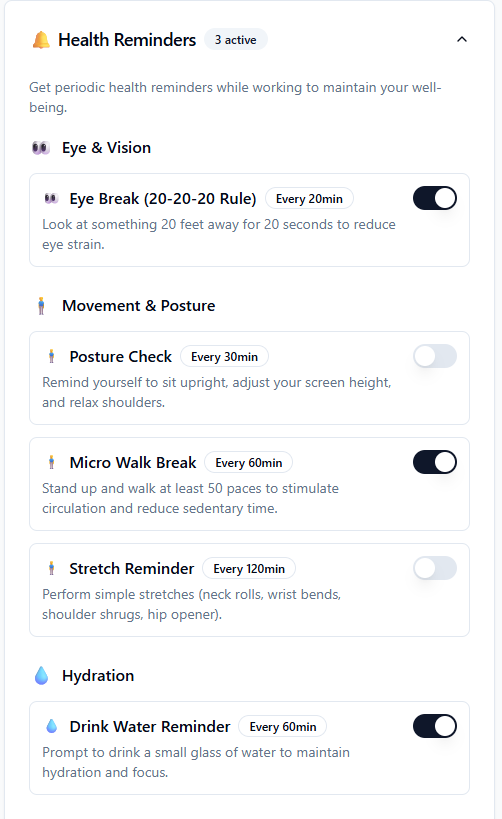Viewport: 502px width, 819px height.
Task: Click the person icon beside Movement & Posture
Action: click(x=41, y=306)
